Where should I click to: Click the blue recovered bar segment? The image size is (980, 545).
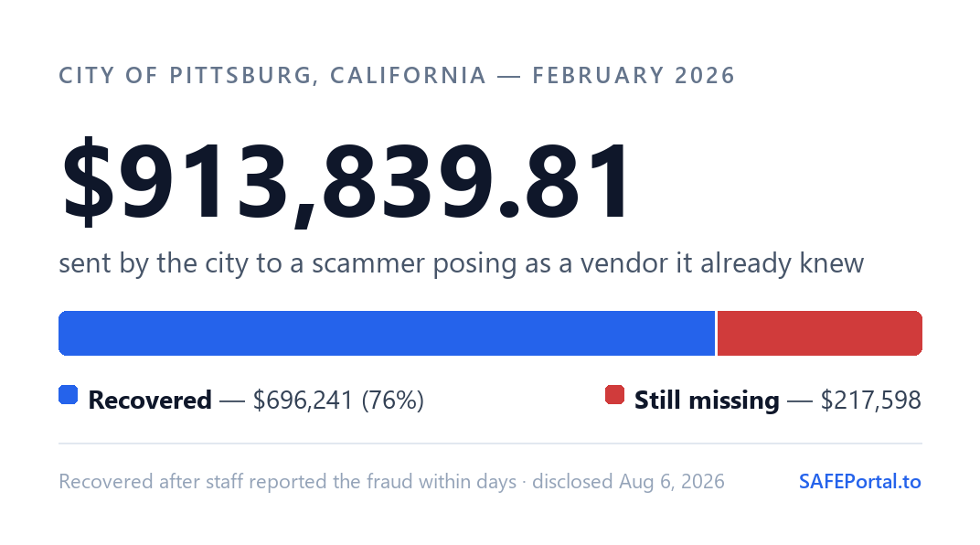tap(387, 333)
